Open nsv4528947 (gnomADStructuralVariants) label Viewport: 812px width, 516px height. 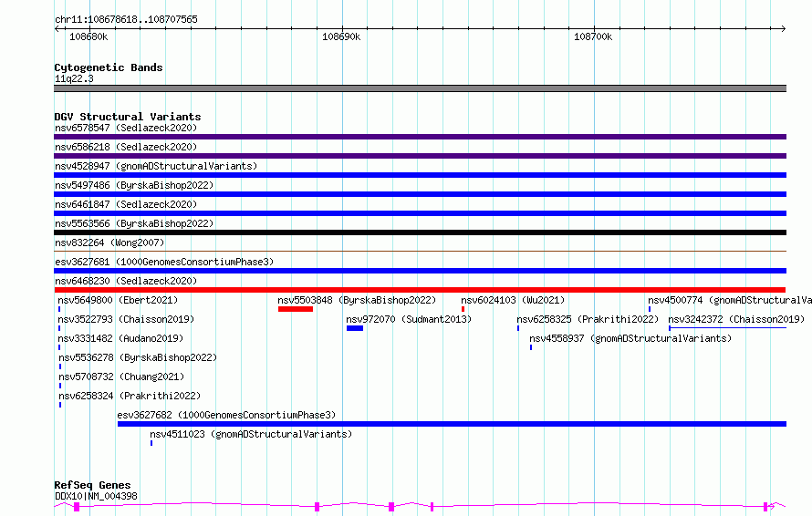pyautogui.click(x=156, y=166)
